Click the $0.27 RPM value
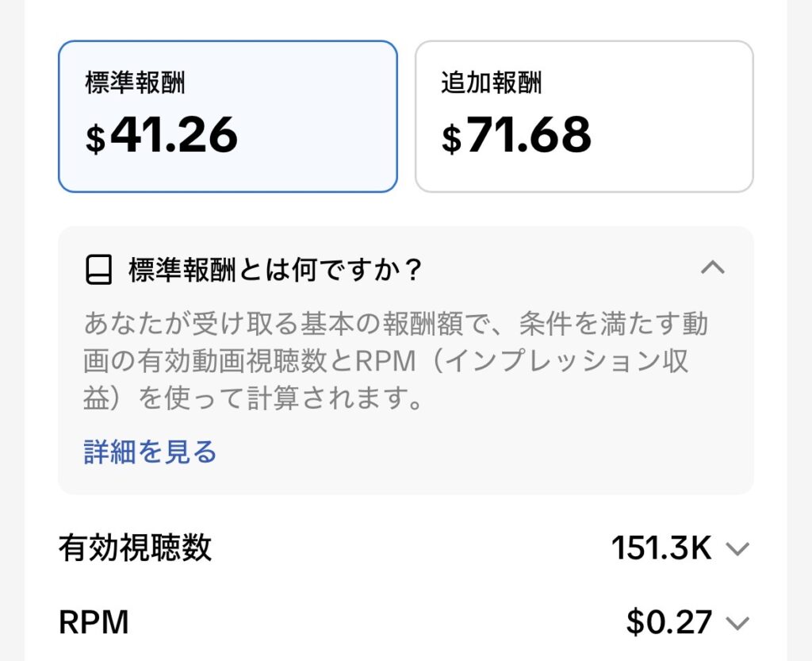The image size is (812, 661). (x=668, y=622)
